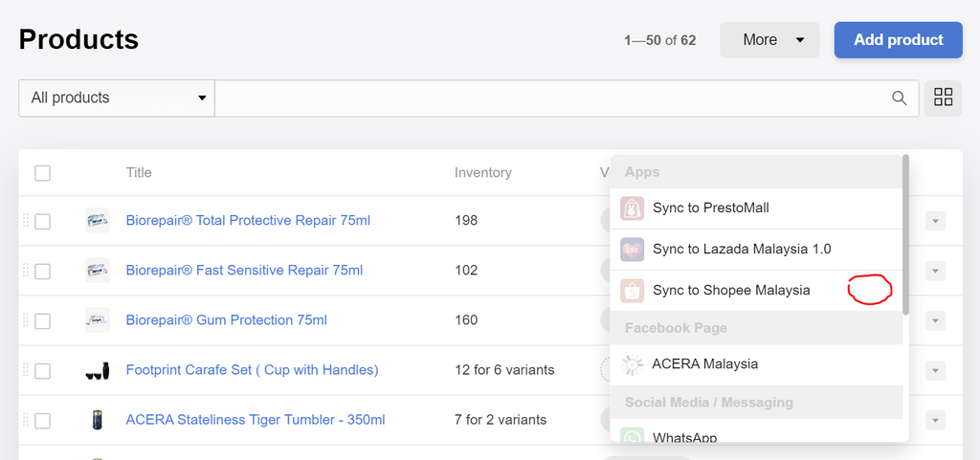The width and height of the screenshot is (980, 460).
Task: Open Footprint Carafe Set product thumbnail
Action: click(x=97, y=370)
